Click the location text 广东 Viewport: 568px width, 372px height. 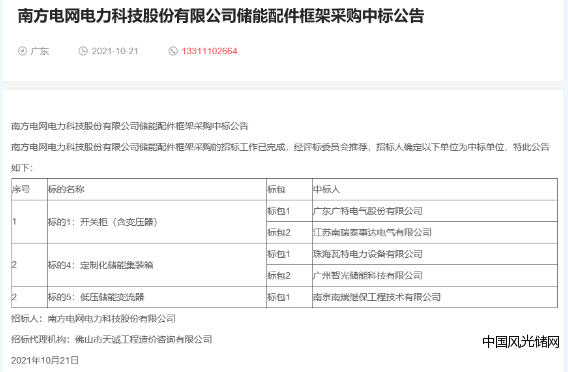[x=40, y=51]
